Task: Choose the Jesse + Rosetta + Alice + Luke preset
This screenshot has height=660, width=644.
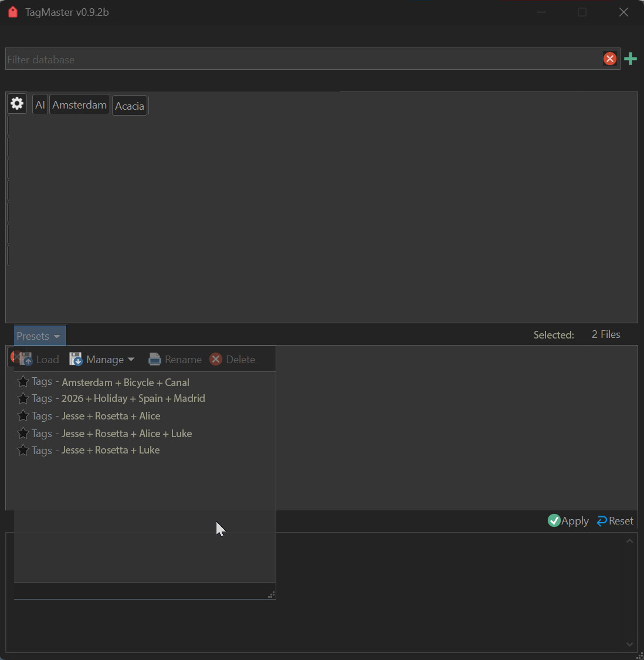Action: pos(127,434)
